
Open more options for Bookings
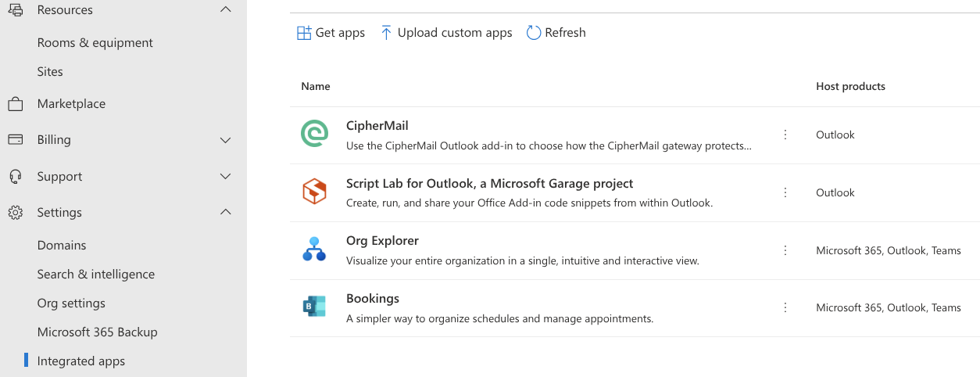tap(785, 307)
